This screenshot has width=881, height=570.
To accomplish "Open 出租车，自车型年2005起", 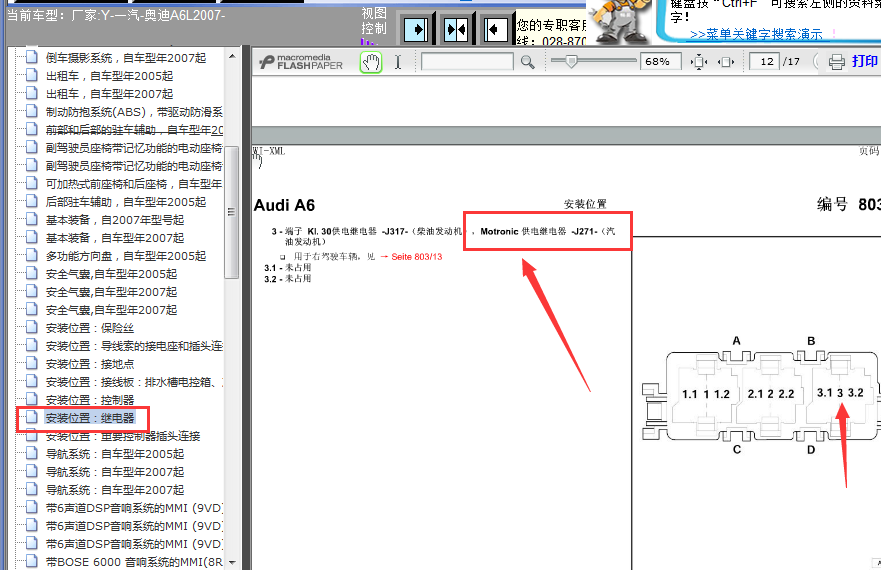I will pyautogui.click(x=109, y=76).
